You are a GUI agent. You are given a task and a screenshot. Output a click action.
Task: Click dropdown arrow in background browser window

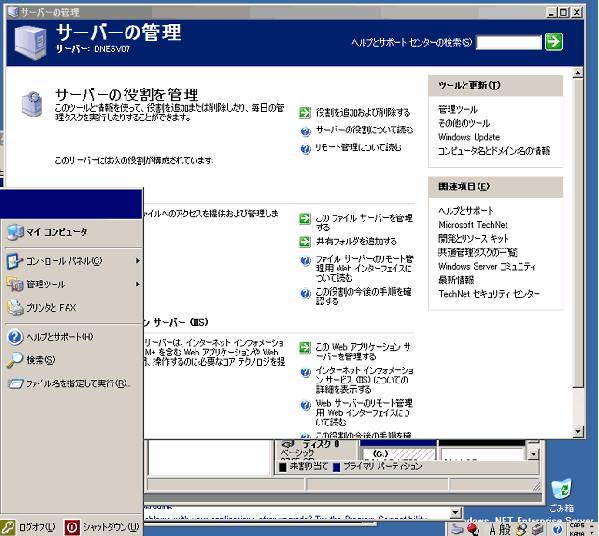point(455,512)
